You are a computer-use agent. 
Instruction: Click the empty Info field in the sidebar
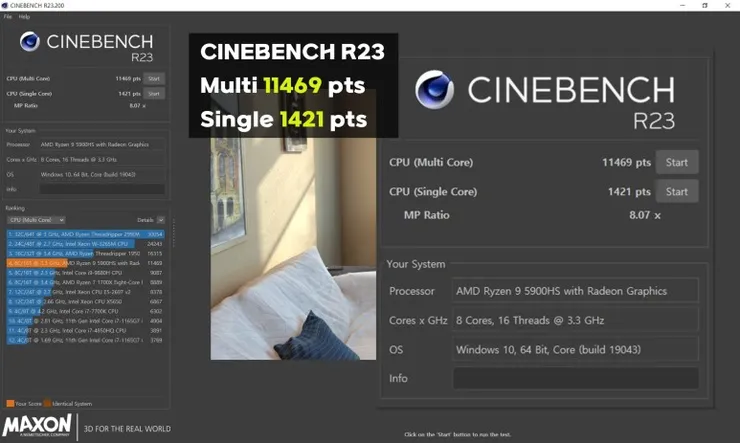102,189
